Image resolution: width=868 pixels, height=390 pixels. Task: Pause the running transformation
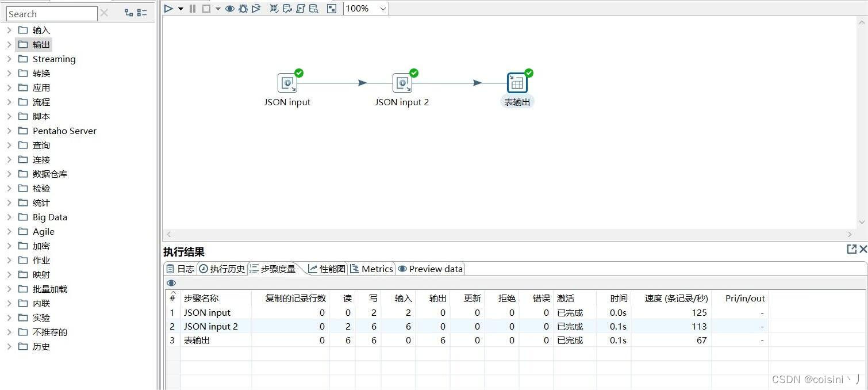[x=192, y=8]
